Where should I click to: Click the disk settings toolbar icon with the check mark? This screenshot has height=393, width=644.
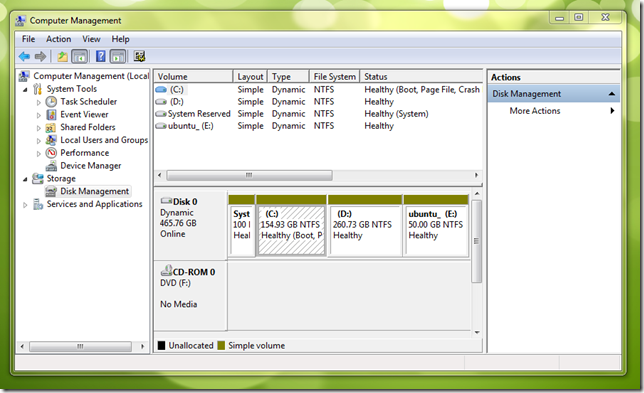pyautogui.click(x=139, y=56)
